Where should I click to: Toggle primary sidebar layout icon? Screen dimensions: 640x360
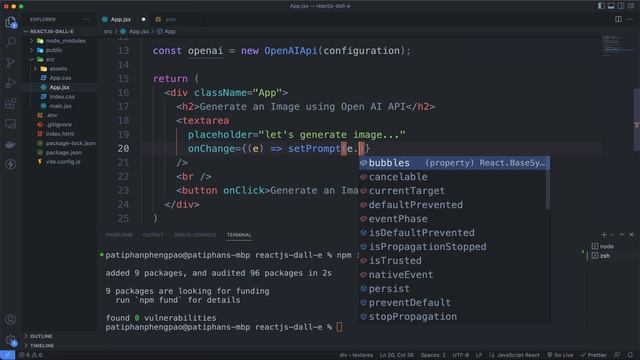coord(601,6)
